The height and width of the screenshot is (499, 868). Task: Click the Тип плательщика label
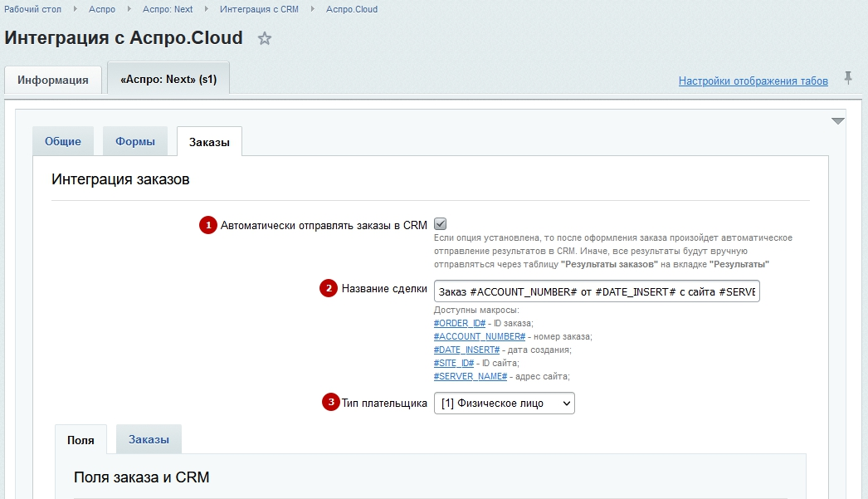coord(384,404)
